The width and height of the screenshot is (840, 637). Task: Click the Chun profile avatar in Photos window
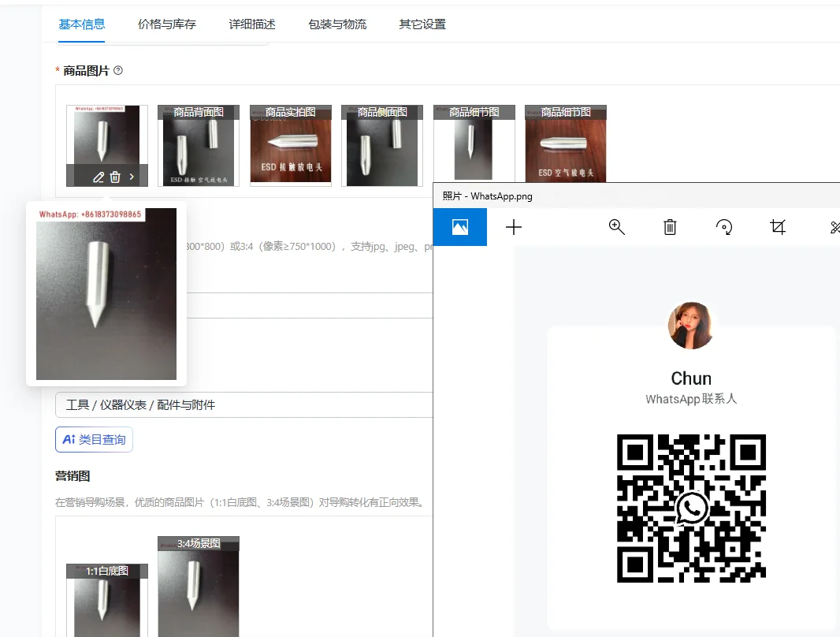(691, 326)
